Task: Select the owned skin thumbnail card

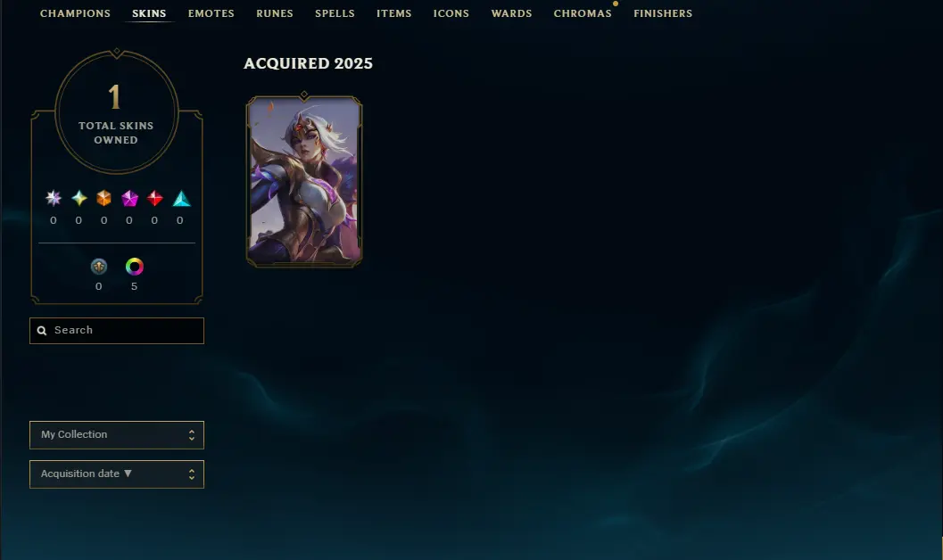Action: (304, 180)
